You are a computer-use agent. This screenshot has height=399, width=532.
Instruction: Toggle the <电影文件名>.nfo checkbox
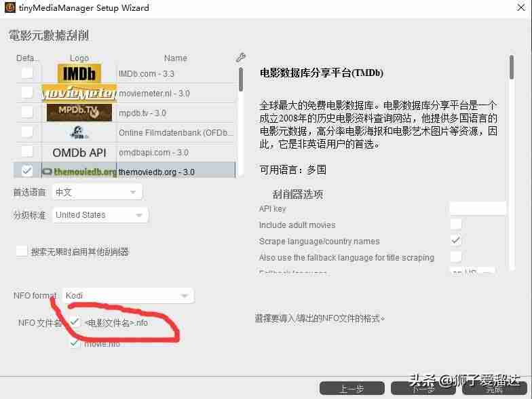coord(75,322)
